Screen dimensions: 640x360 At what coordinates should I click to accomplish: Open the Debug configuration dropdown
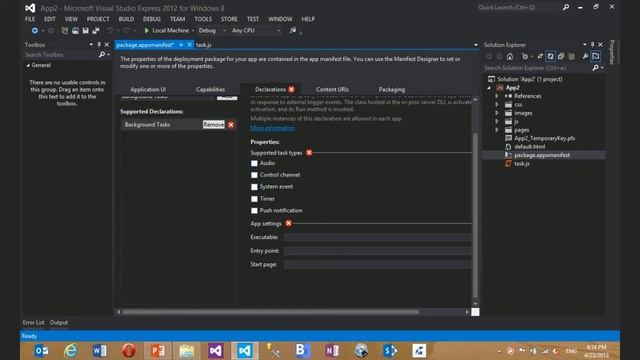click(212, 31)
